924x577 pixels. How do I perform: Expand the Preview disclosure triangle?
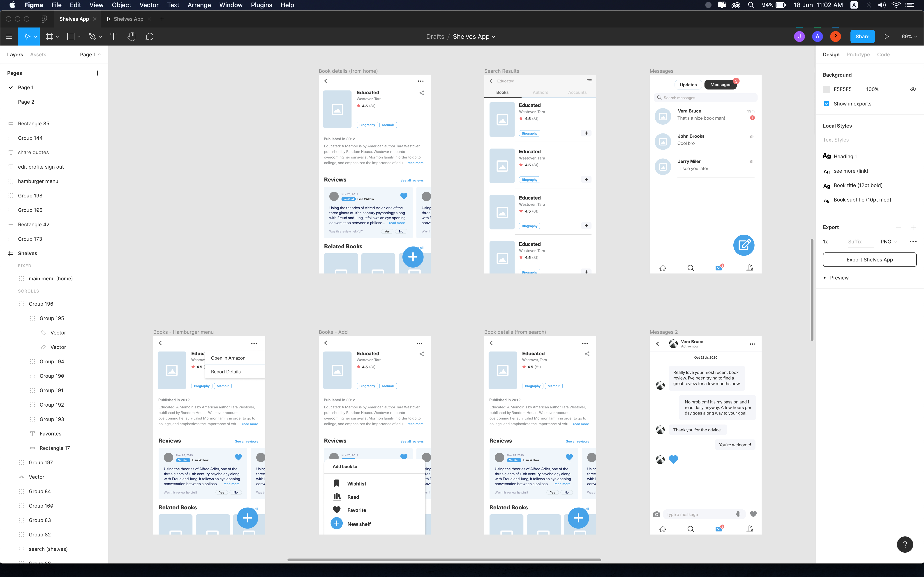(825, 278)
